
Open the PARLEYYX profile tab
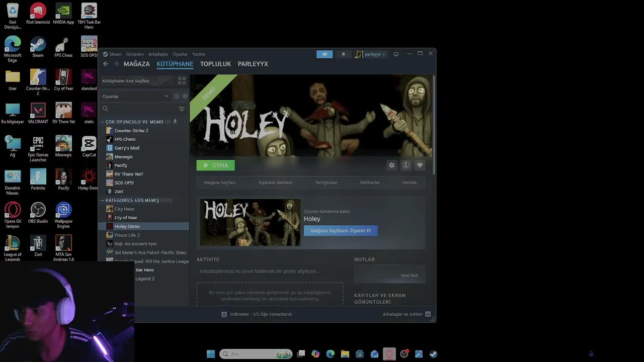coord(253,64)
